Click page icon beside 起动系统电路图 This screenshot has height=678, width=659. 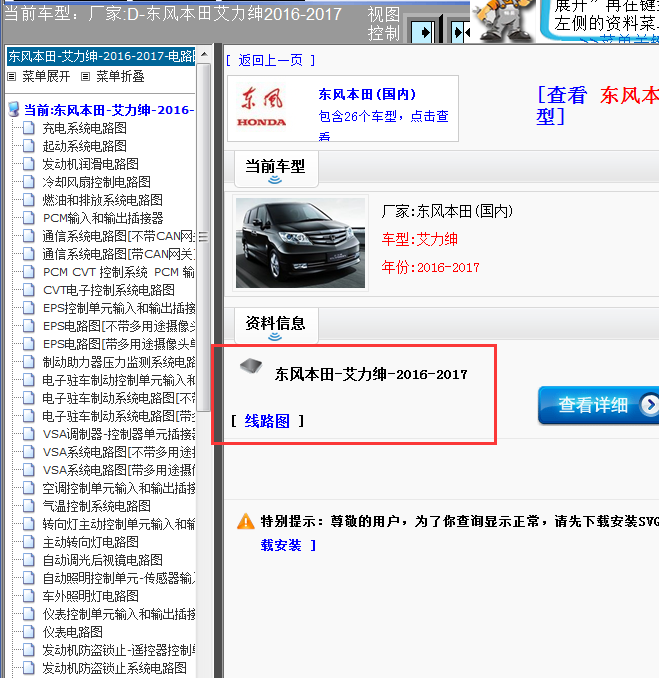click(x=29, y=146)
